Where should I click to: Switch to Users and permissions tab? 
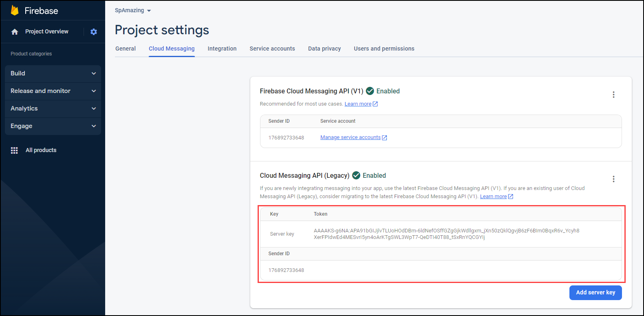click(x=384, y=49)
